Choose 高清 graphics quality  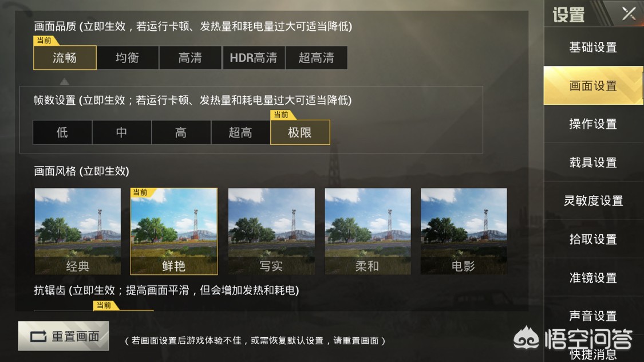point(190,57)
